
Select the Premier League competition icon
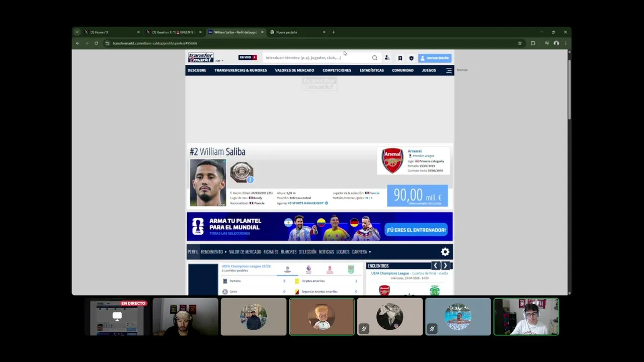308,269
